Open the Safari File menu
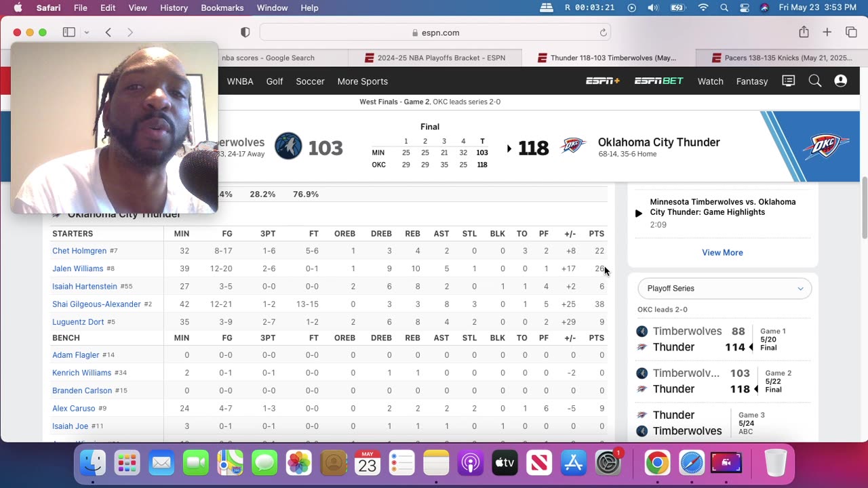This screenshot has height=488, width=868. tap(80, 7)
